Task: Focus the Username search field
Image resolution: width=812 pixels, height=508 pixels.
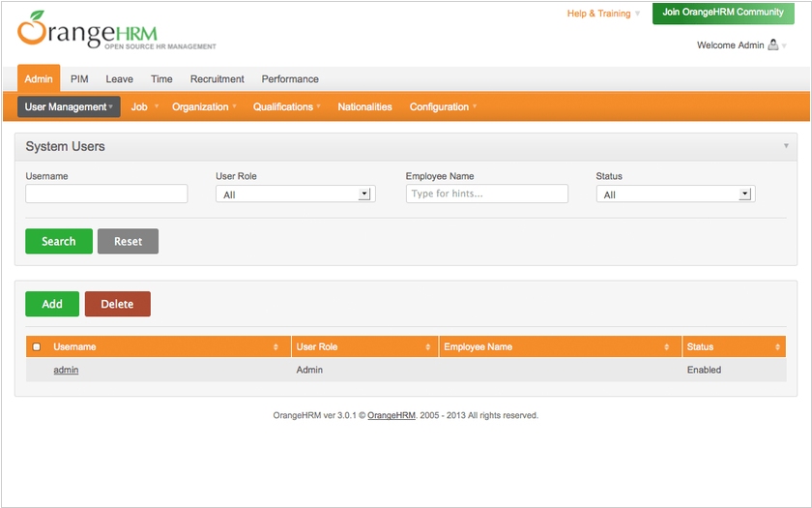Action: 106,194
